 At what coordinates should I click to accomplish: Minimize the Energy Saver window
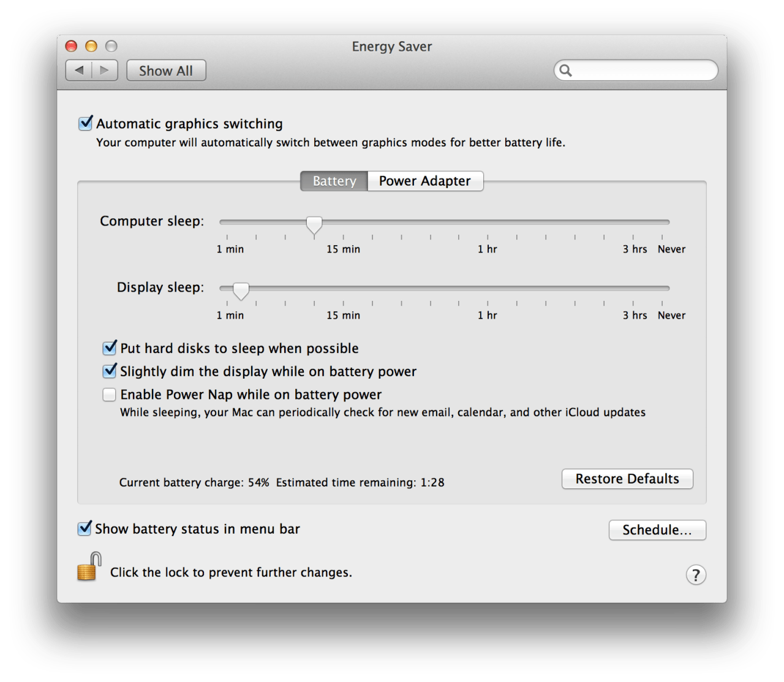91,46
